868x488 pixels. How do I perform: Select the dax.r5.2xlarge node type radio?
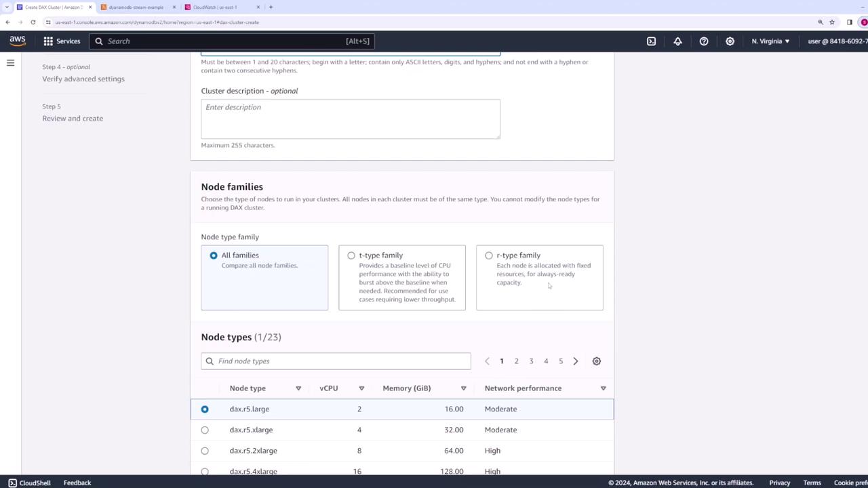coord(205,451)
